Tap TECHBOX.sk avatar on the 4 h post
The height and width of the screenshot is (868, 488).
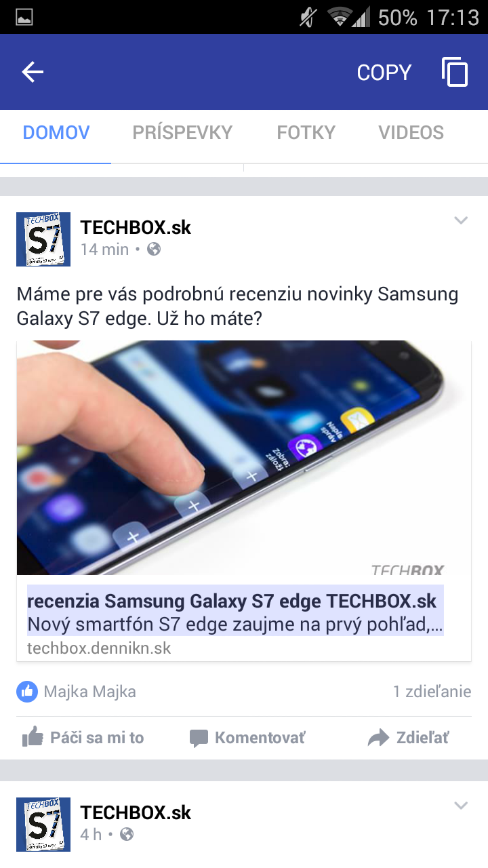point(43,825)
